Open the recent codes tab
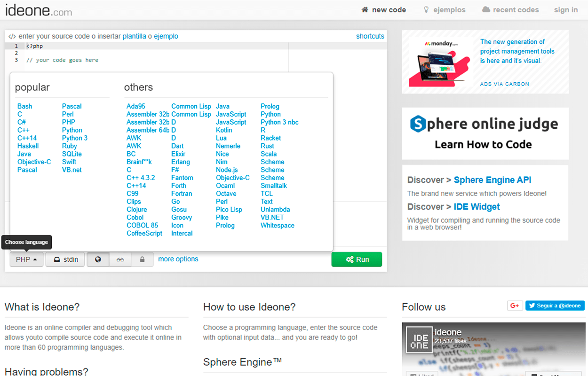 pyautogui.click(x=510, y=9)
